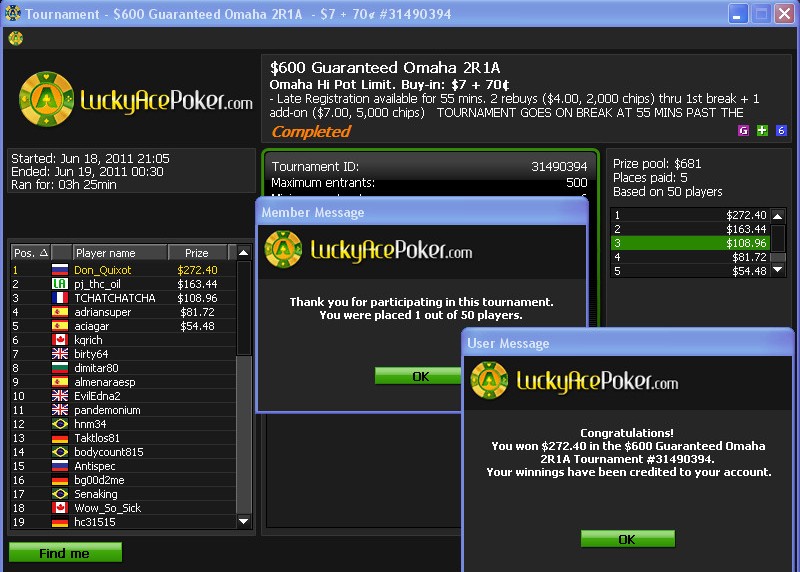Click the Canadian flag beside Wow_So_Sick
This screenshot has width=800, height=572.
coord(60,508)
